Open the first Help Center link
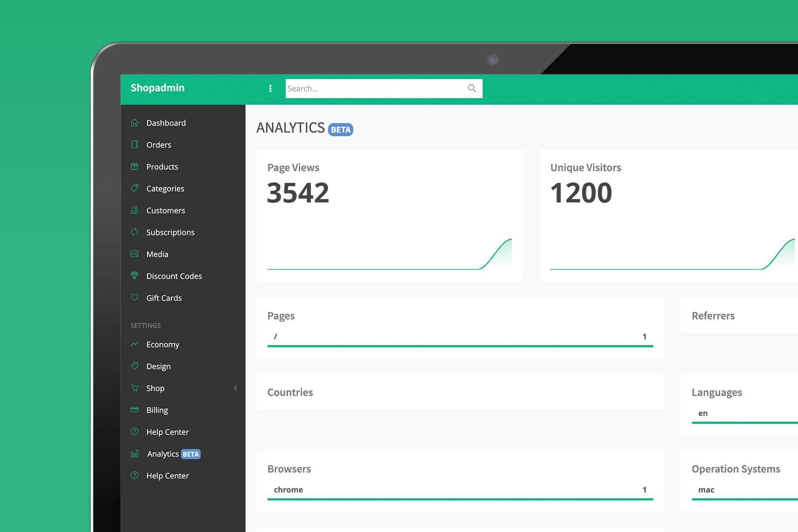Image resolution: width=798 pixels, height=532 pixels. (167, 432)
